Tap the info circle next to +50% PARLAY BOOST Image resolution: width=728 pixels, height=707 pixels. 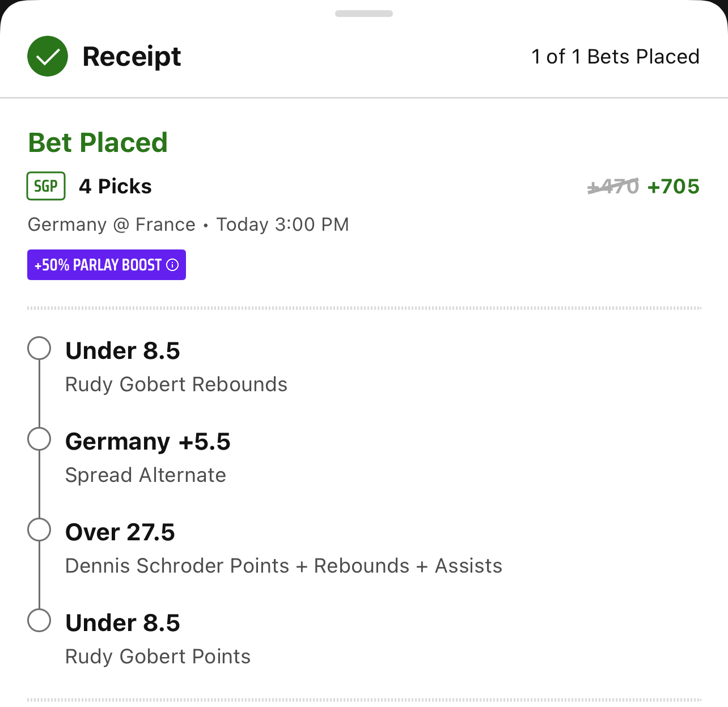coord(173,264)
